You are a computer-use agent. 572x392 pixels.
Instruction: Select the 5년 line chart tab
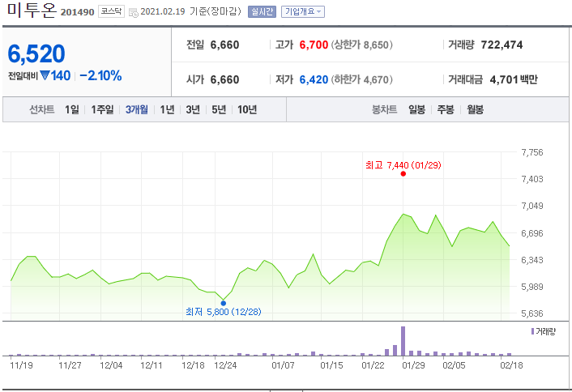tap(219, 109)
